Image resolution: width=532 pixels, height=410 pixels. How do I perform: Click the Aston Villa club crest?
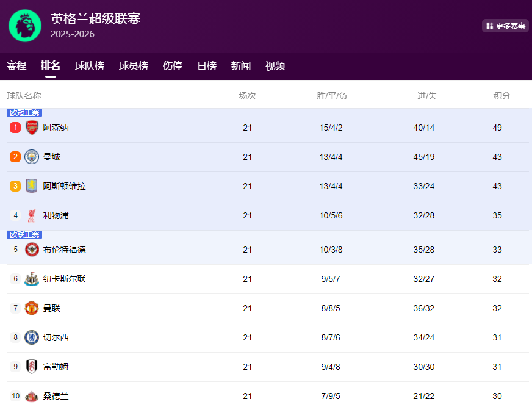(x=32, y=186)
